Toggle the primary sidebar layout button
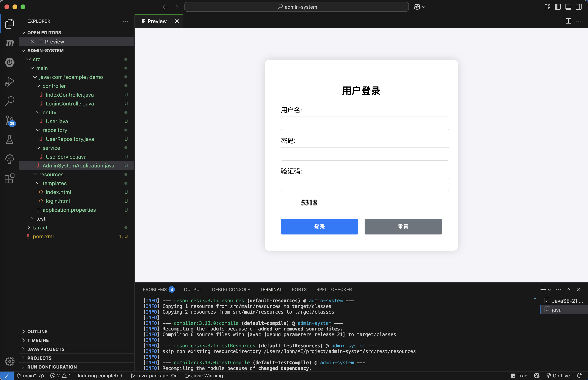The width and height of the screenshot is (588, 380). coord(558,7)
